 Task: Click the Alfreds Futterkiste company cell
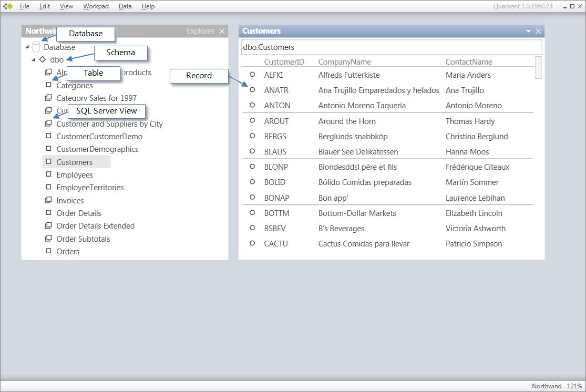point(349,75)
